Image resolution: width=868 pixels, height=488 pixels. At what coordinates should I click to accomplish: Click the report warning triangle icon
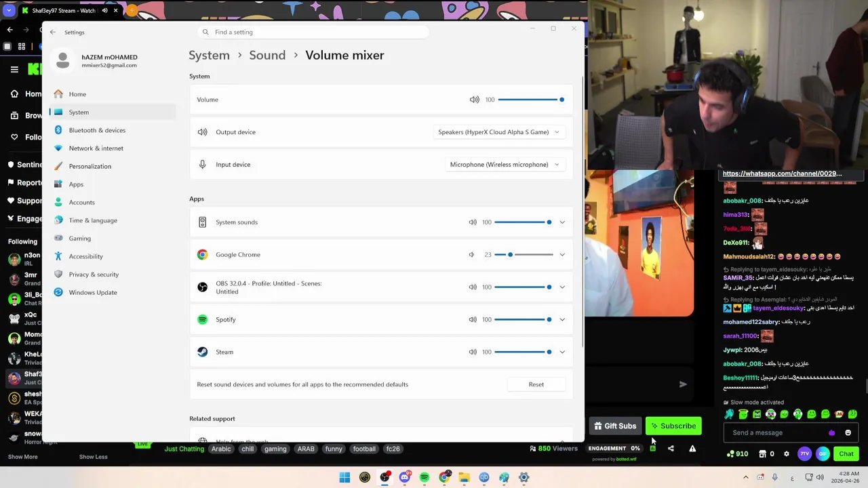[x=692, y=449]
